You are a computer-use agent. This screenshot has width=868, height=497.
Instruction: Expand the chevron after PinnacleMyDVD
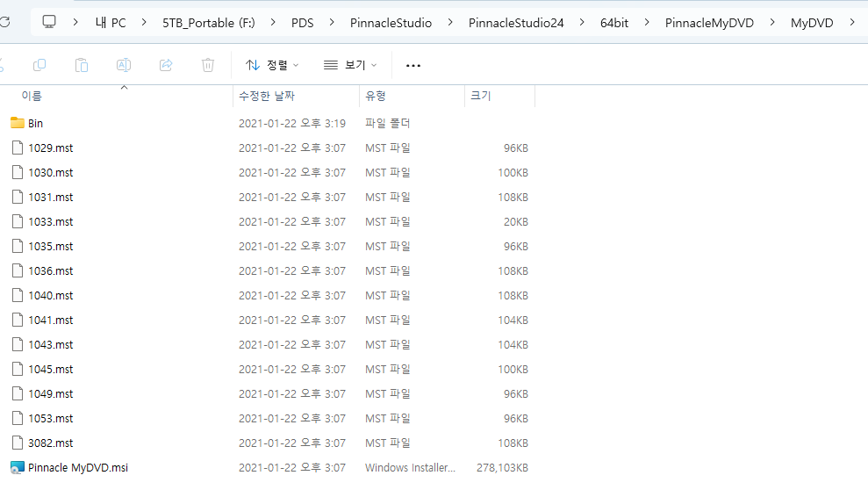772,22
